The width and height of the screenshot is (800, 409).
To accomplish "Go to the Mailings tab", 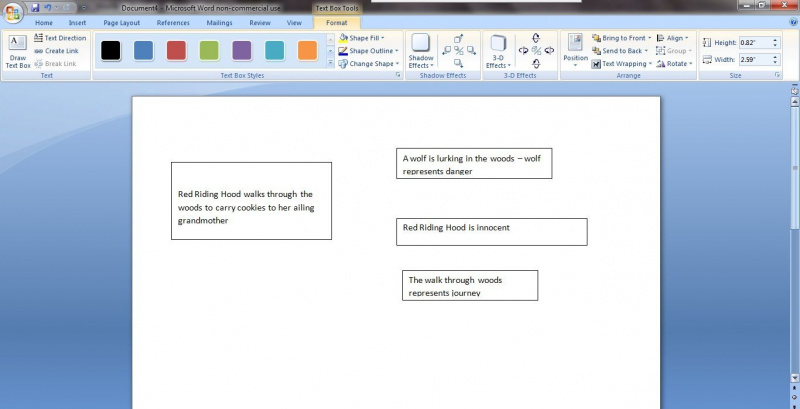I will [x=219, y=23].
